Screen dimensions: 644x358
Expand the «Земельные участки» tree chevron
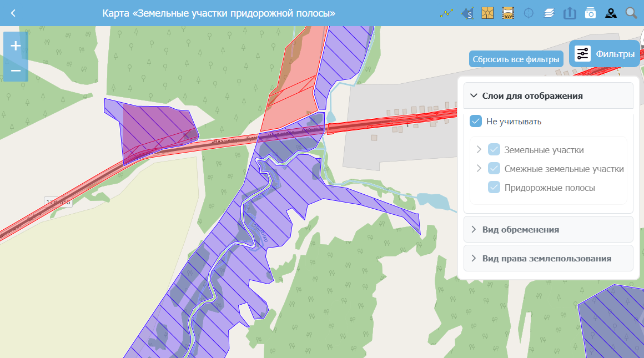click(479, 150)
